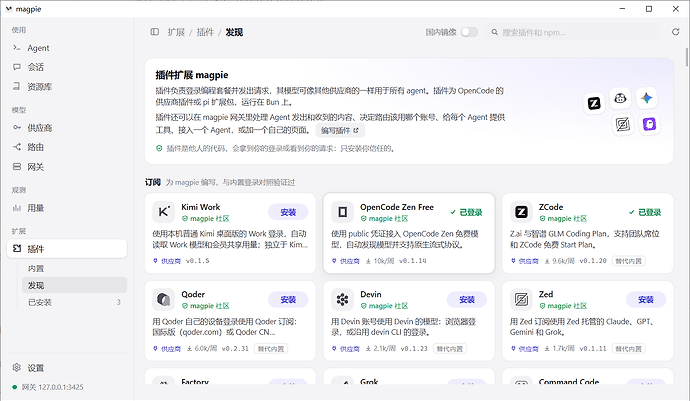Click the purple icon in banner
This screenshot has height=401, width=690.
[x=649, y=124]
